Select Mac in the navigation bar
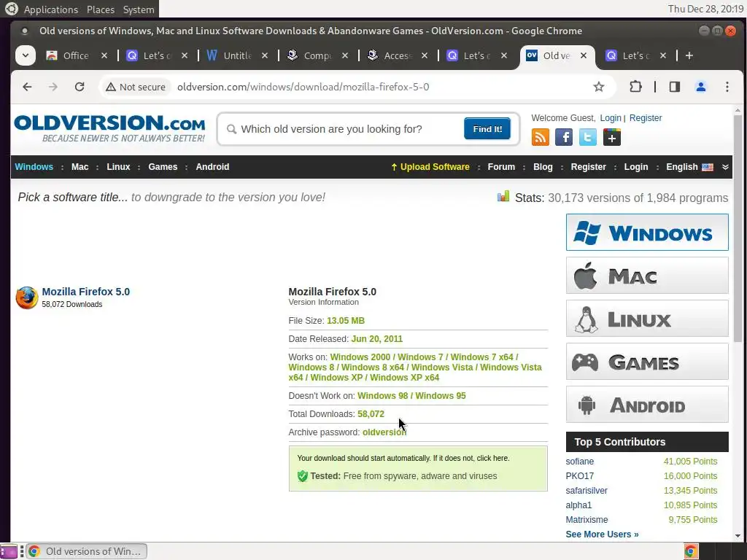 click(80, 167)
